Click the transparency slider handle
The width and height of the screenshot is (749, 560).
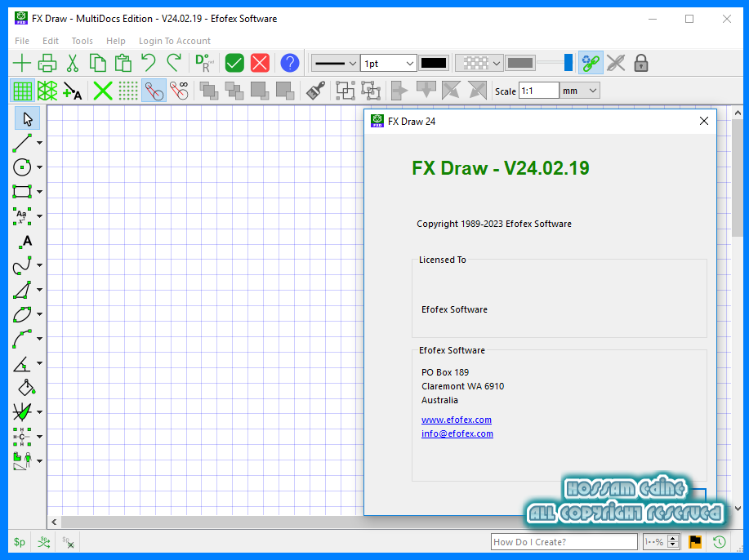(568, 63)
